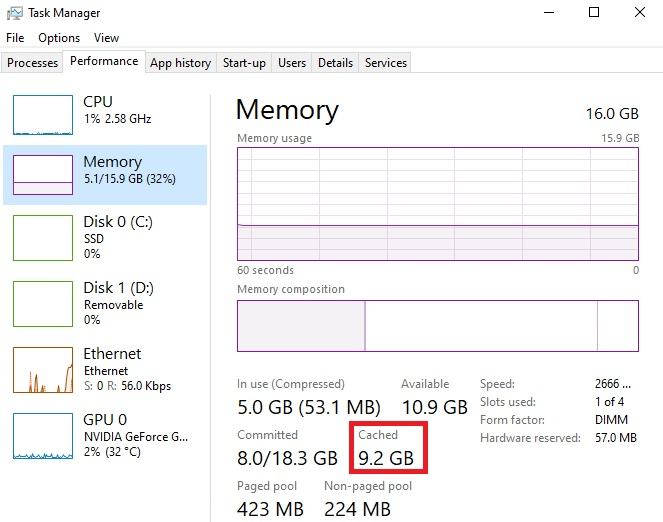Switch to the App history tab
Screen dimensions: 663x522
pos(181,63)
